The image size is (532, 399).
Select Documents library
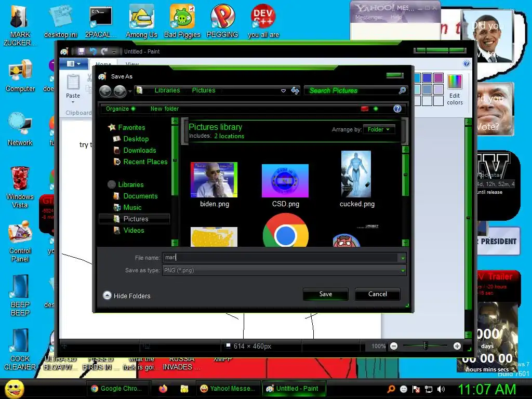pyautogui.click(x=140, y=196)
